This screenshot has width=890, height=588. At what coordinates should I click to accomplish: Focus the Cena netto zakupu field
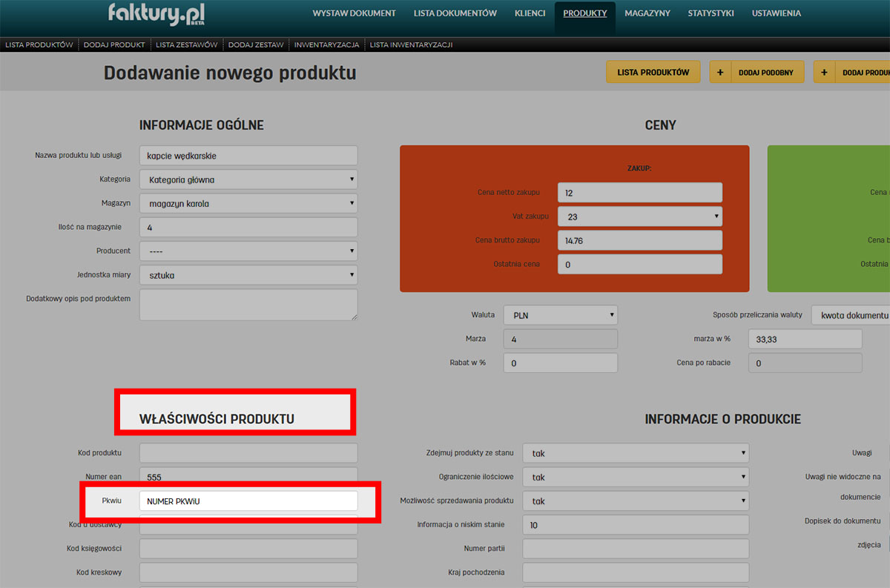(x=639, y=193)
